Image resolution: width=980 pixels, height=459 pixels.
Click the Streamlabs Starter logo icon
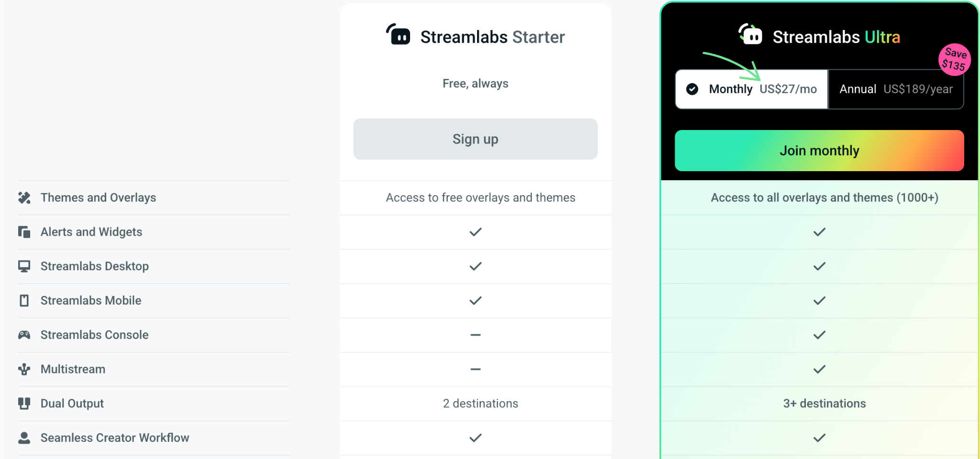pos(399,34)
